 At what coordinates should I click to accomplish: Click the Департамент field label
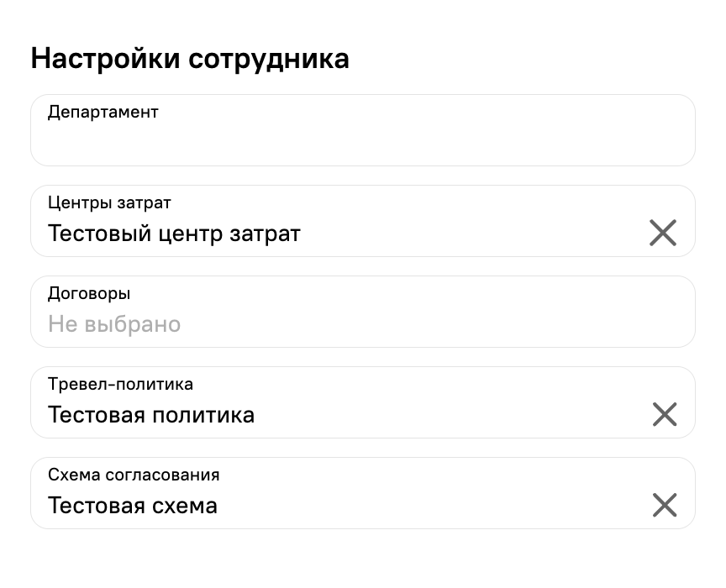point(103,113)
